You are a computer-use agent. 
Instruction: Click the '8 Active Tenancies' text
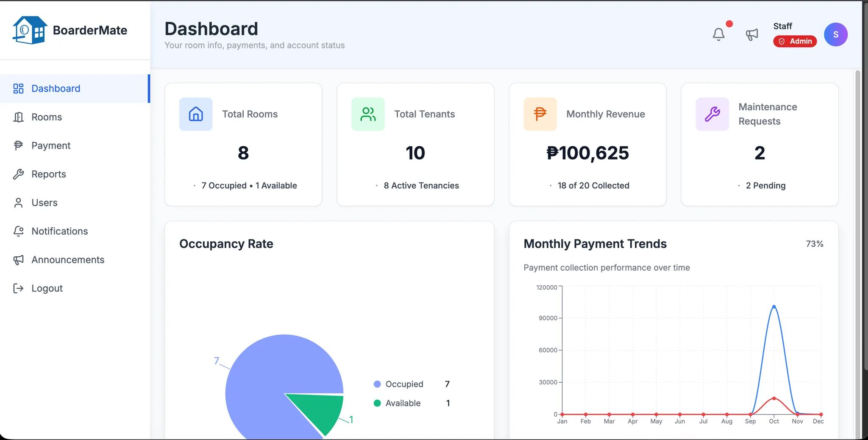click(421, 185)
